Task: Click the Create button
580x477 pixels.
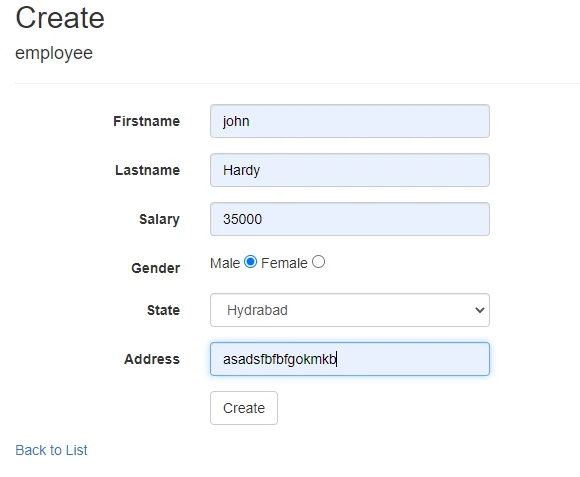Action: (x=244, y=408)
